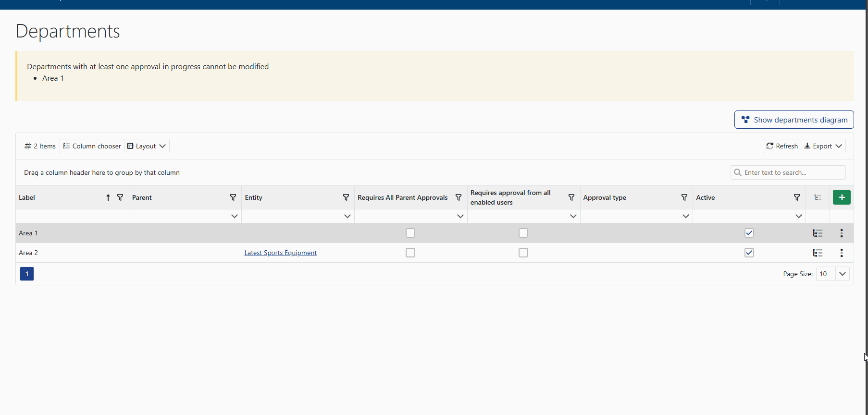868x415 pixels.
Task: Open the Column chooser
Action: coord(92,146)
